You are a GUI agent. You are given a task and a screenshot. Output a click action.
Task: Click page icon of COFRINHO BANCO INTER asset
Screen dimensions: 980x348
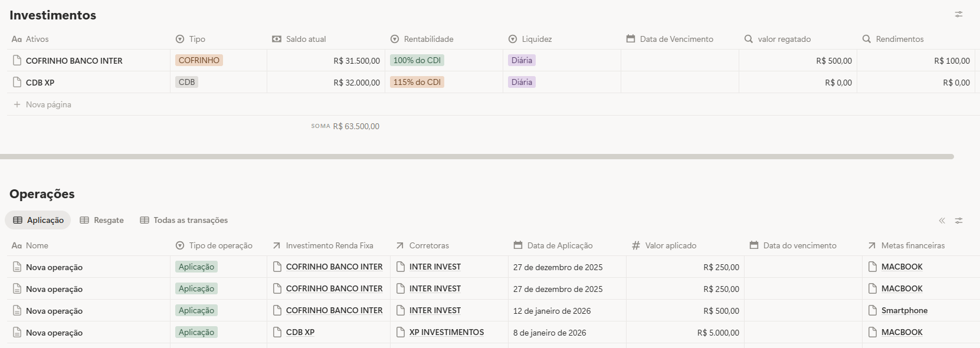pos(17,61)
